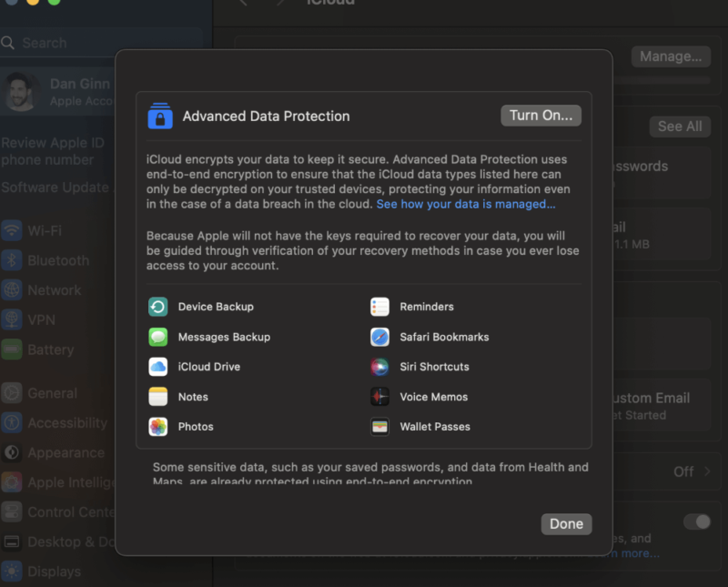The height and width of the screenshot is (587, 728).
Task: Click the Search field in sidebar
Action: pos(101,43)
